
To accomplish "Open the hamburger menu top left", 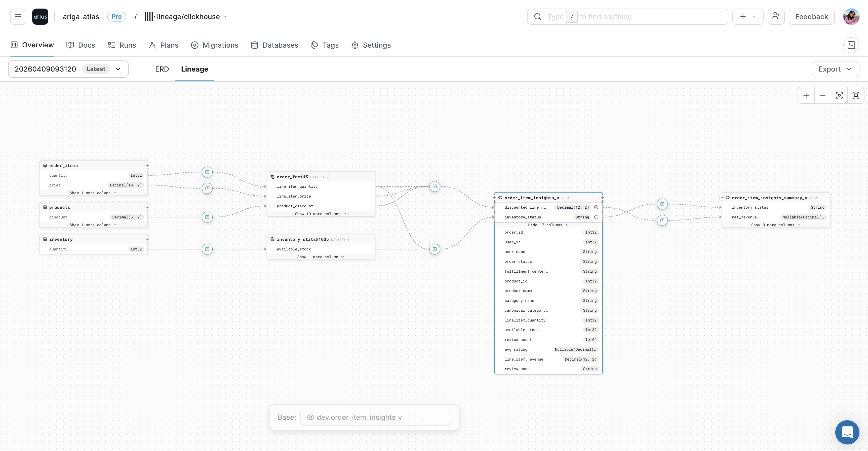I will point(18,16).
